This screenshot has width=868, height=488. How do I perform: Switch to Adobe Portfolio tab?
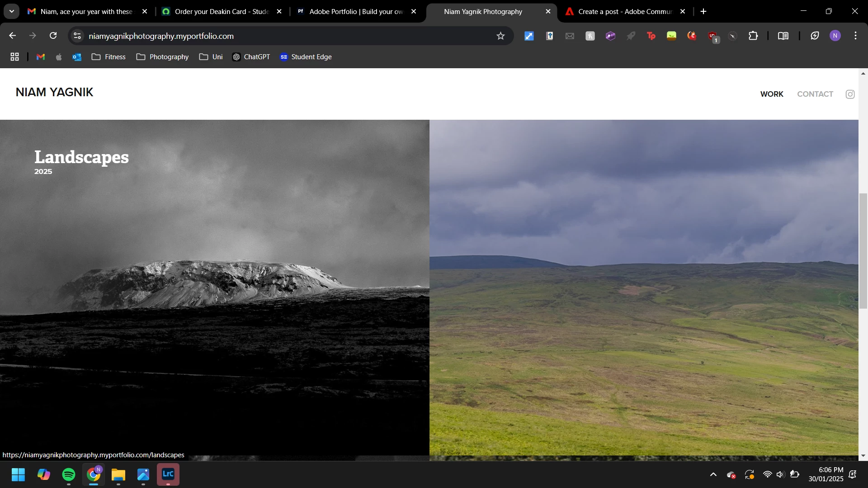pos(356,12)
